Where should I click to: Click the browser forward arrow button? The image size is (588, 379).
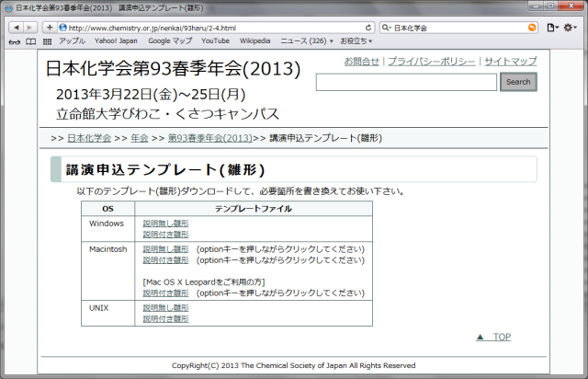[31, 28]
